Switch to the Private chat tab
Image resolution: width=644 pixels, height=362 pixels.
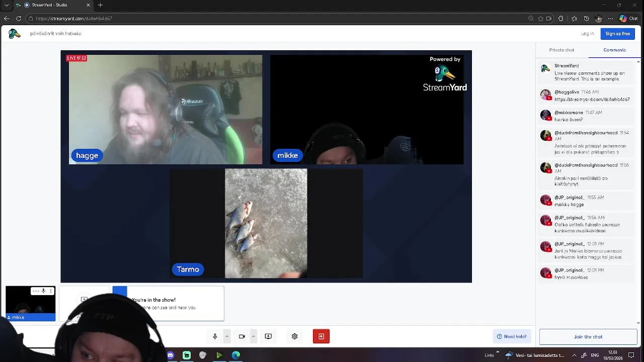561,50
